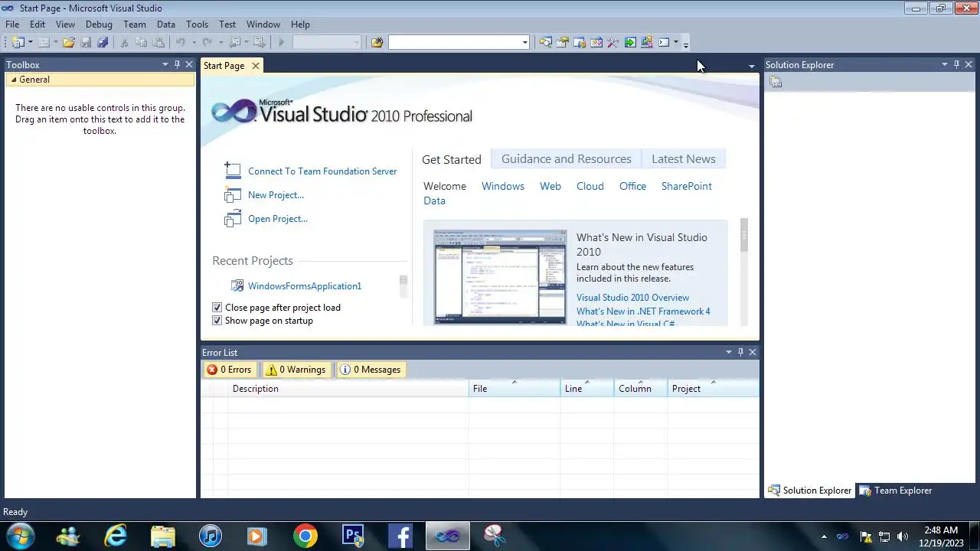Click the Add New Item toolbar icon
This screenshot has height=551, width=980.
pos(44,43)
